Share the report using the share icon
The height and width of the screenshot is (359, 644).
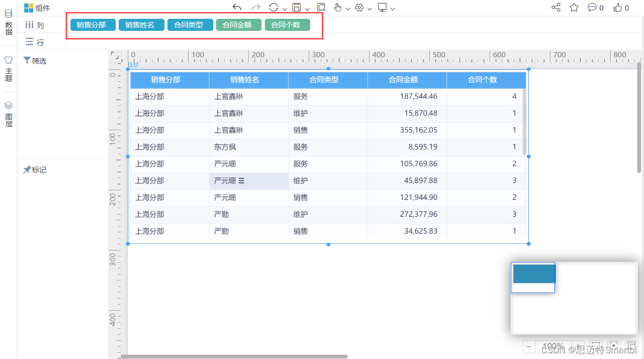click(x=556, y=7)
